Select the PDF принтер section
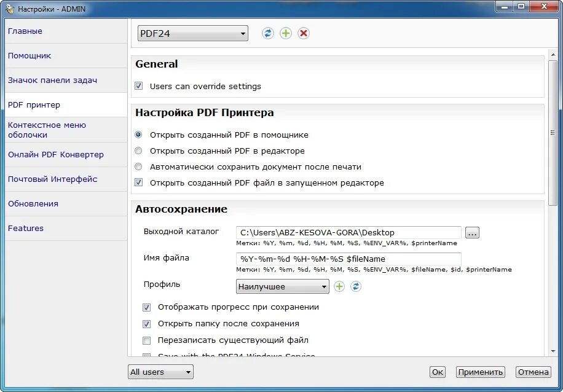Screen dimensions: 563x392 (x=66, y=105)
